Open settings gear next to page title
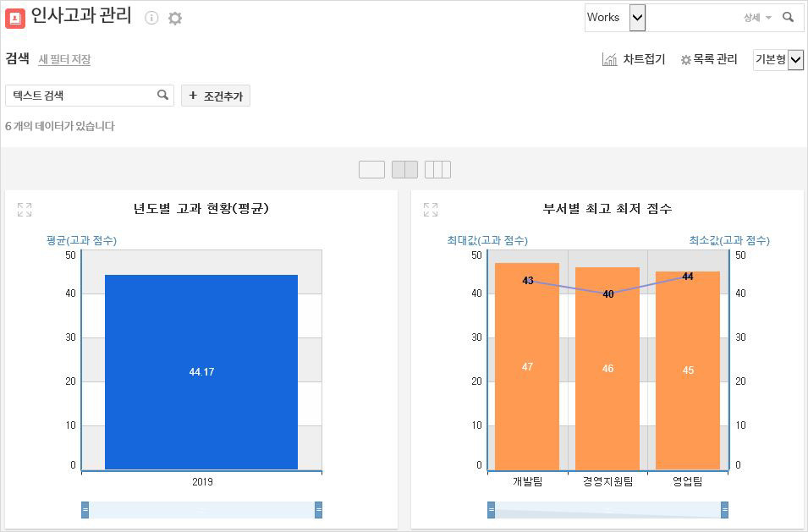 tap(175, 18)
